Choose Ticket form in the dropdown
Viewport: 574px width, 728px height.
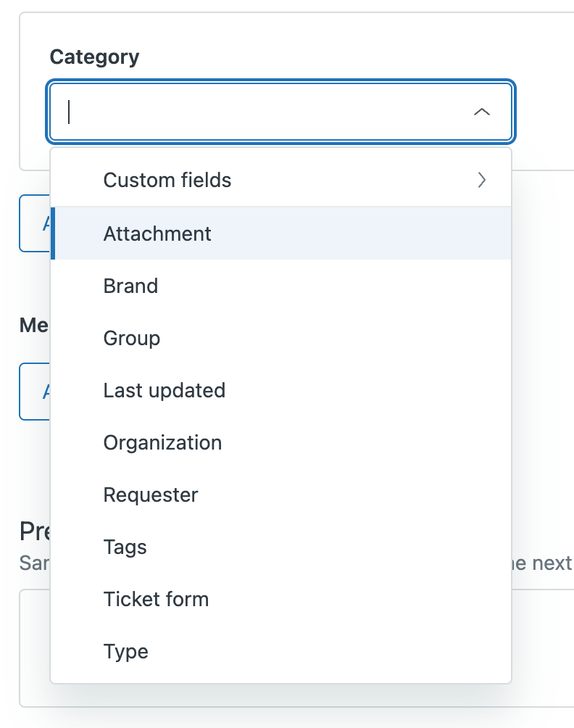click(x=156, y=599)
